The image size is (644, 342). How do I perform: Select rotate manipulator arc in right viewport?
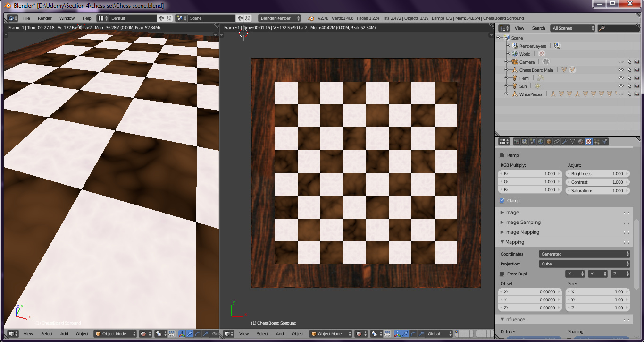(x=413, y=333)
